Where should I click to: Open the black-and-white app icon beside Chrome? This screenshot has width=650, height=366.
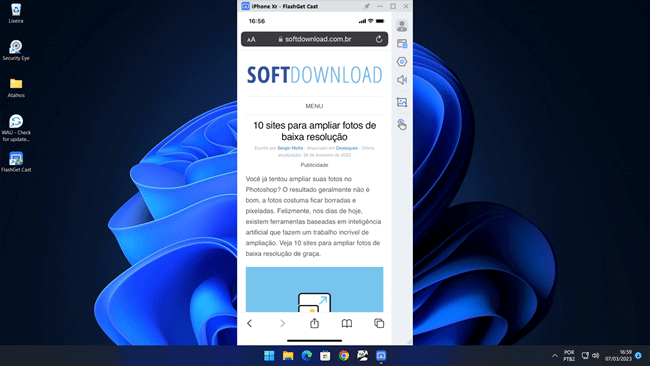tap(362, 356)
